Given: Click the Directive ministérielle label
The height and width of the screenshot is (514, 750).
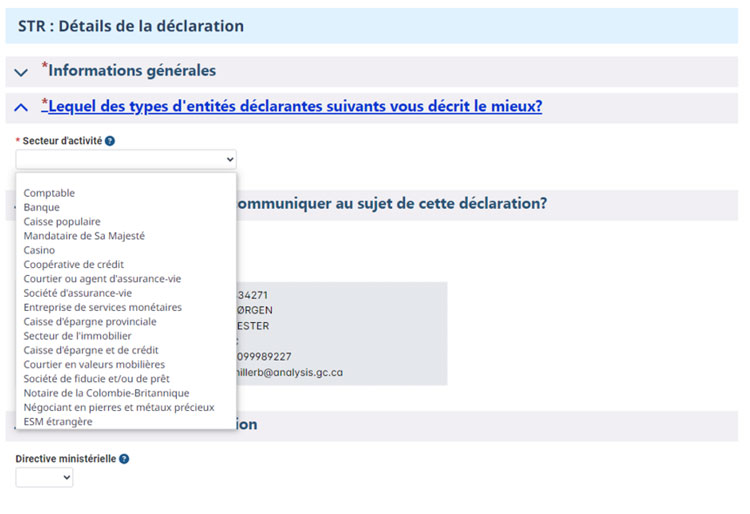Looking at the screenshot, I should pos(66,459).
